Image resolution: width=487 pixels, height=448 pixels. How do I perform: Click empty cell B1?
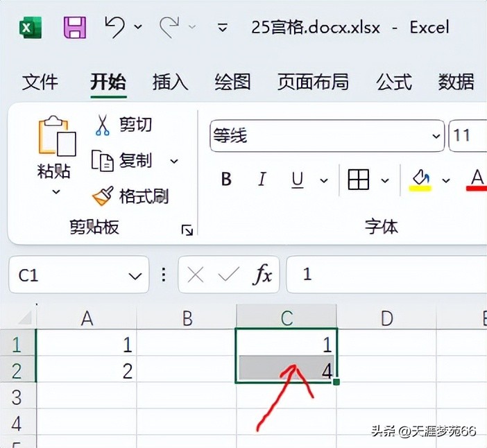click(187, 343)
